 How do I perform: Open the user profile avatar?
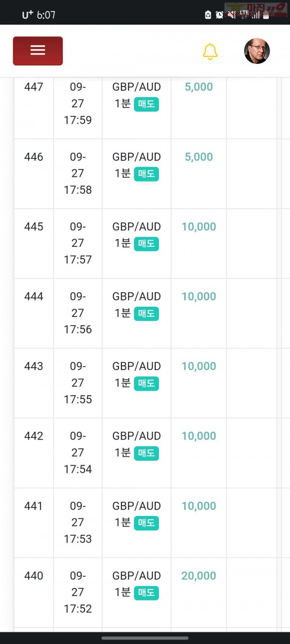[x=257, y=51]
